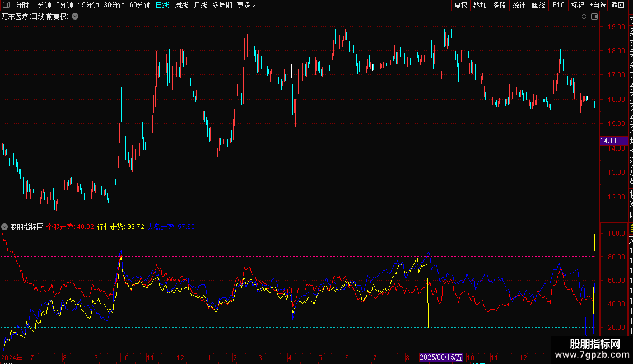Open the F10 company info
Screen dimensions: 633x364
(x=558, y=5)
